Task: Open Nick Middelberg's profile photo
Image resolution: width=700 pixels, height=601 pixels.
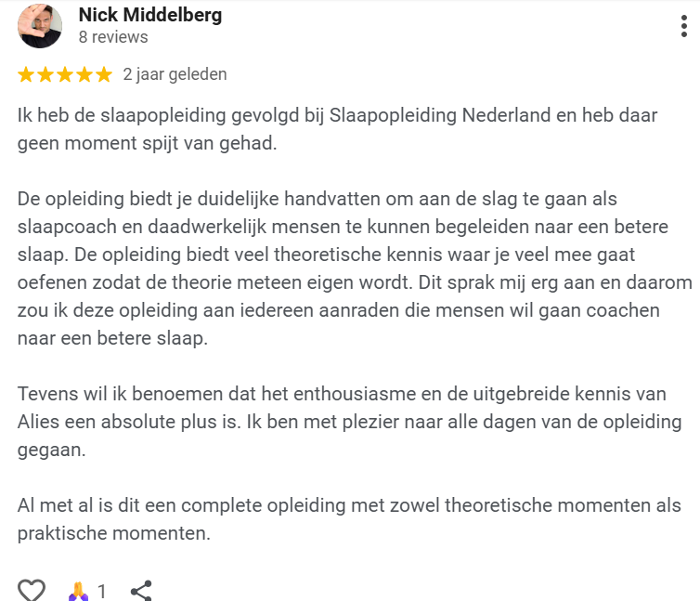Action: pos(40,26)
